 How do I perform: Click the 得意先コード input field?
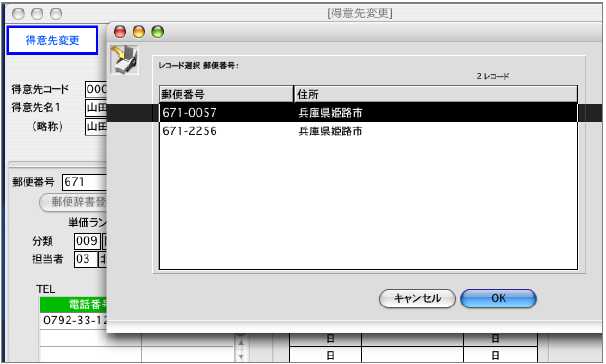click(96, 89)
